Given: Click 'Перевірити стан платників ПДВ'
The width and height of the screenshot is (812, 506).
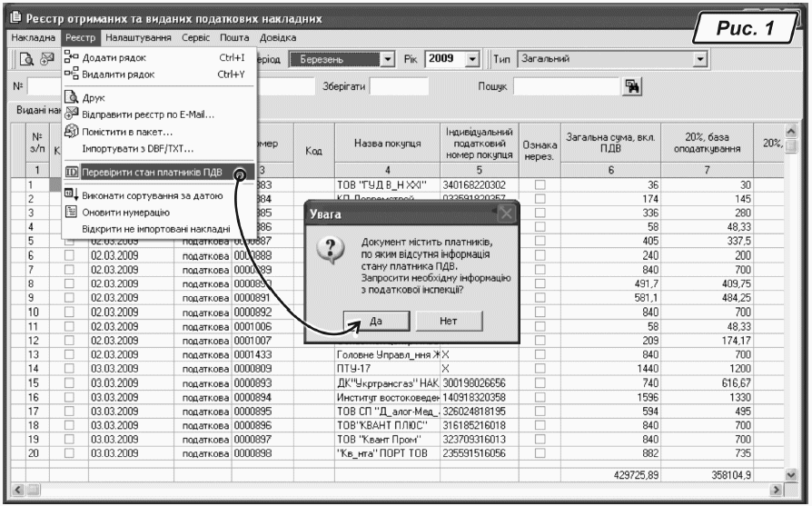Looking at the screenshot, I should point(152,172).
